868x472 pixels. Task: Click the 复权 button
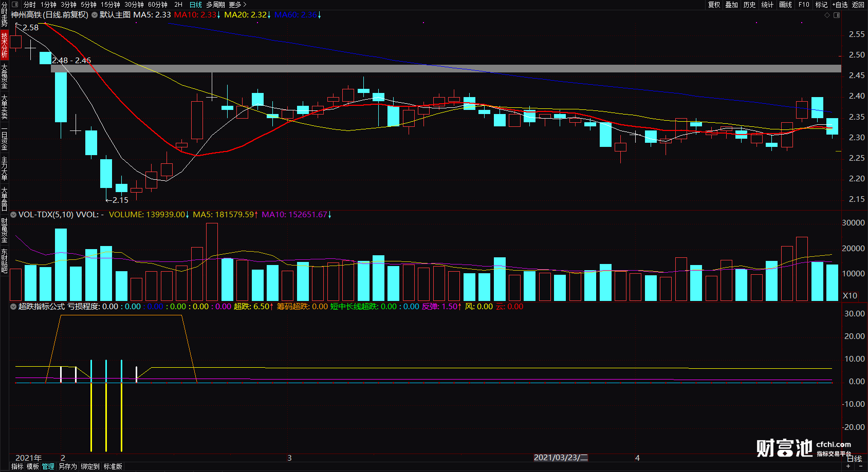[x=714, y=5]
